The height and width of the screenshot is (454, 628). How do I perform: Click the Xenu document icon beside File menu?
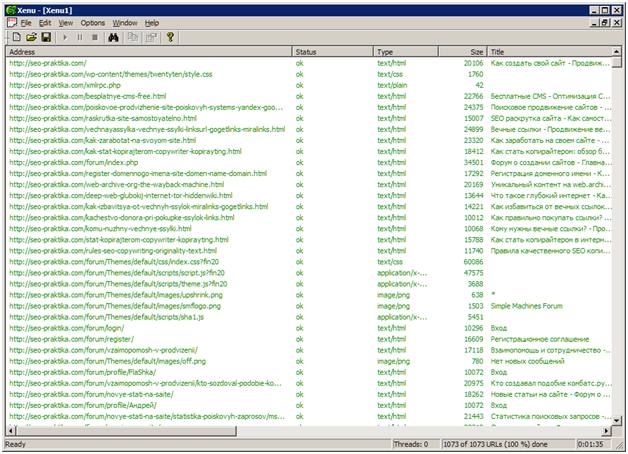coord(12,23)
